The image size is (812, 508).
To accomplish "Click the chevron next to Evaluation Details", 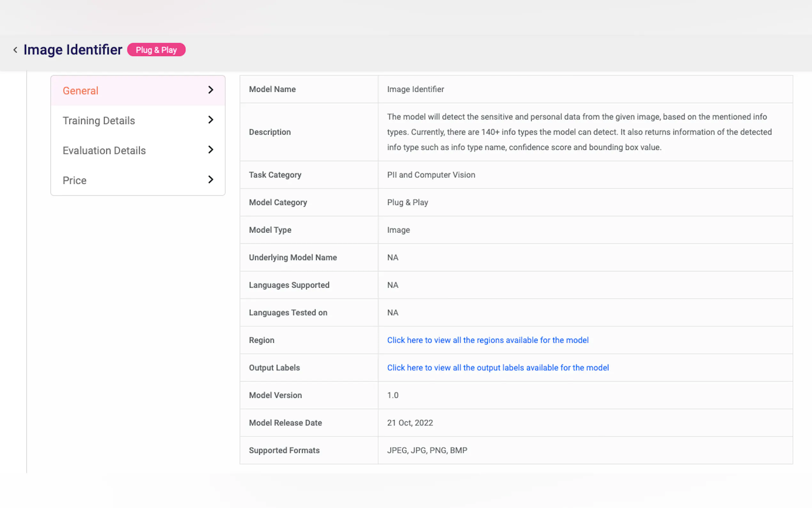I will click(210, 150).
